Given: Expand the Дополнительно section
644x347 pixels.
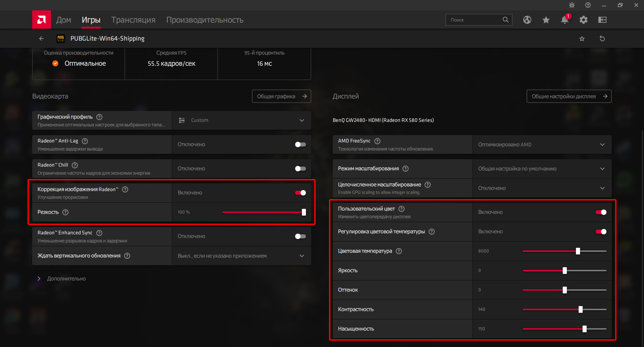Looking at the screenshot, I should pyautogui.click(x=61, y=279).
